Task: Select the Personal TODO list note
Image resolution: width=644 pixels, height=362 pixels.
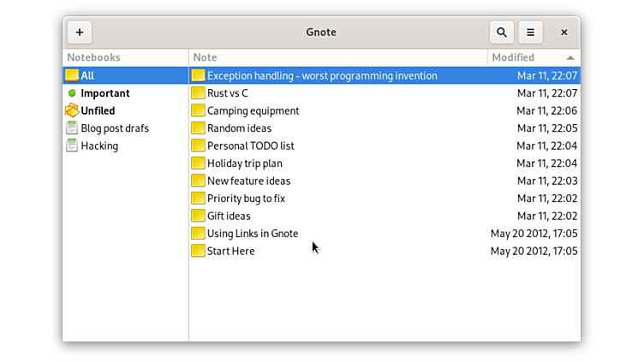Action: pos(250,146)
